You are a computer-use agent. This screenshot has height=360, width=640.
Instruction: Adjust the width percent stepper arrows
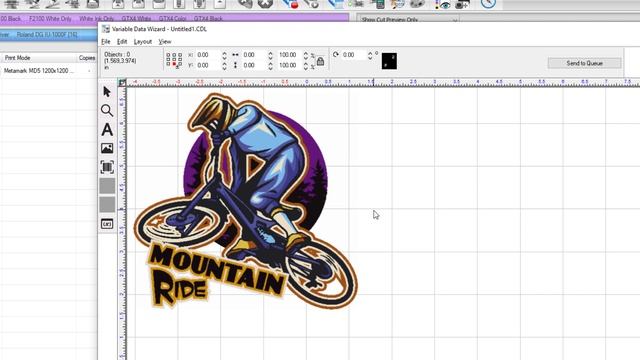(x=306, y=55)
